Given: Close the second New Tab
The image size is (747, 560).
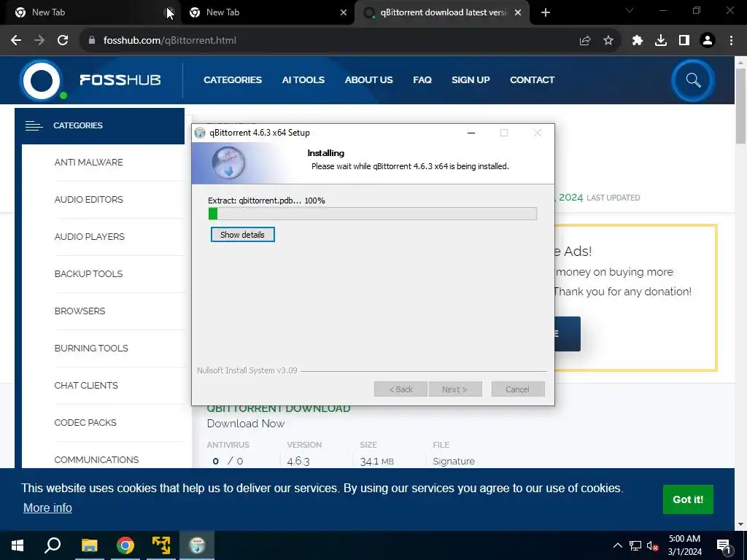Looking at the screenshot, I should tap(344, 12).
